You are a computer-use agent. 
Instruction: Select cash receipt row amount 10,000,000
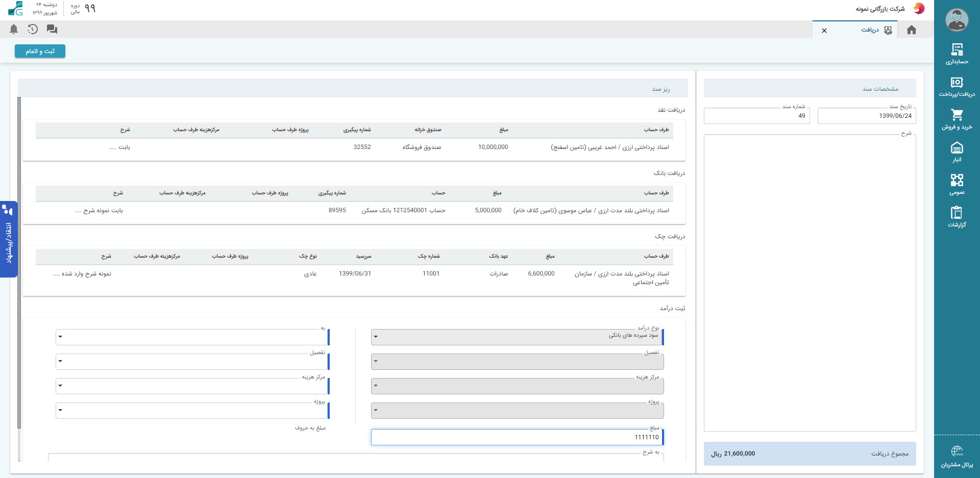tap(493, 147)
